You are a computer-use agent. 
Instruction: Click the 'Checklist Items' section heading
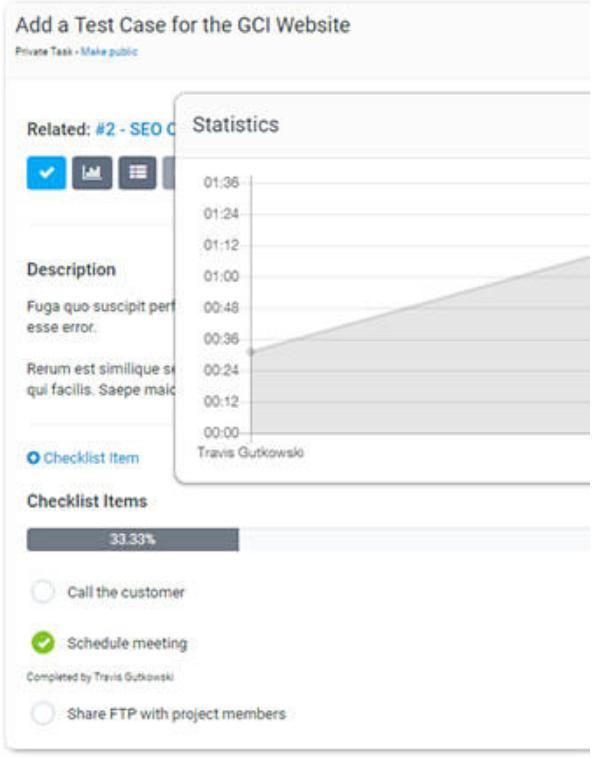pos(87,501)
